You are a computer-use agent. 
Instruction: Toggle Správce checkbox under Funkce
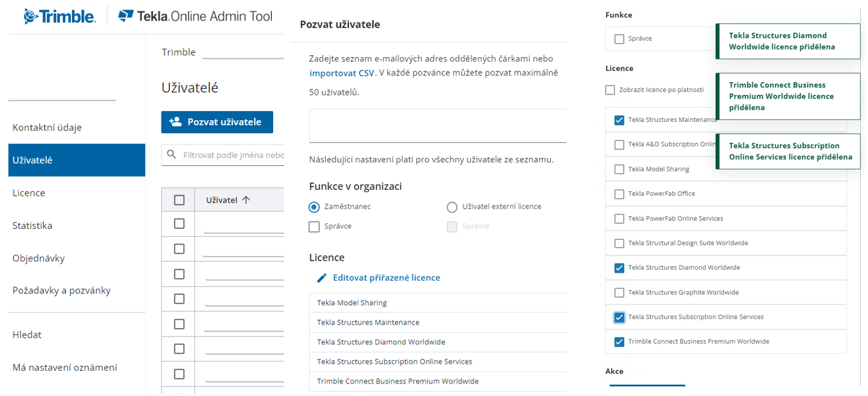pos(619,39)
